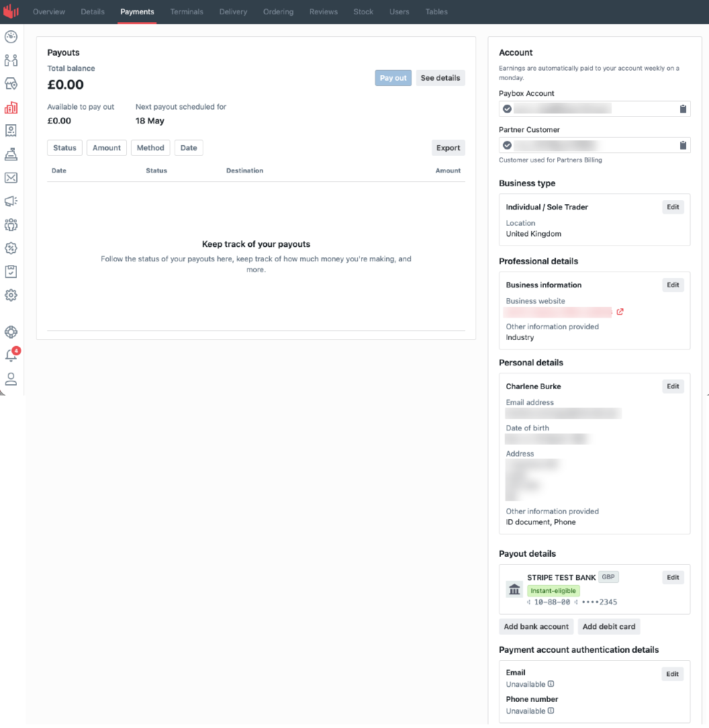709x728 pixels.
Task: Open the dashboard gauge sidebar icon
Action: (x=11, y=36)
